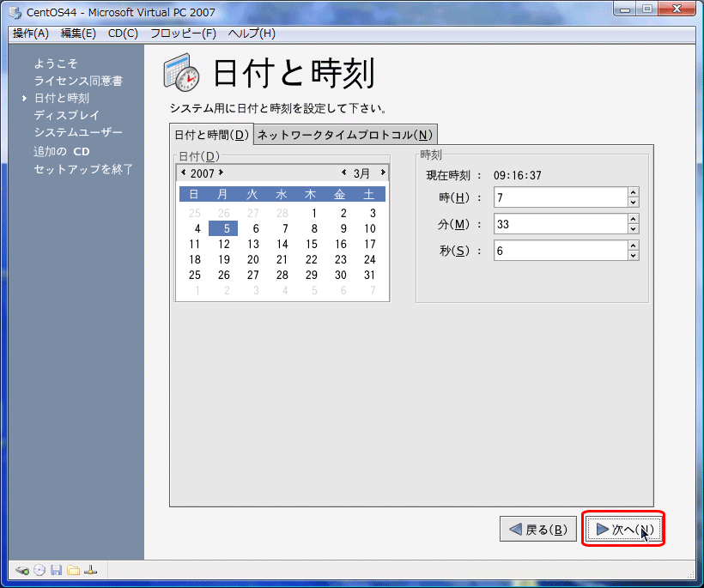Select March 18 in the calendar

(x=194, y=259)
